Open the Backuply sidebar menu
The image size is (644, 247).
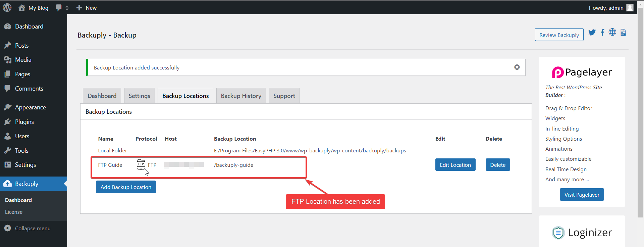tap(34, 184)
